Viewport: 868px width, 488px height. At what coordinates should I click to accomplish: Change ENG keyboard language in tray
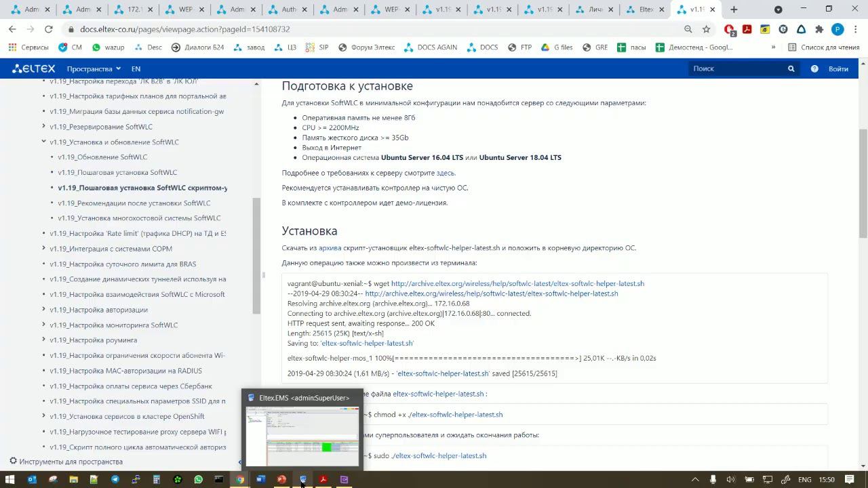pyautogui.click(x=805, y=480)
